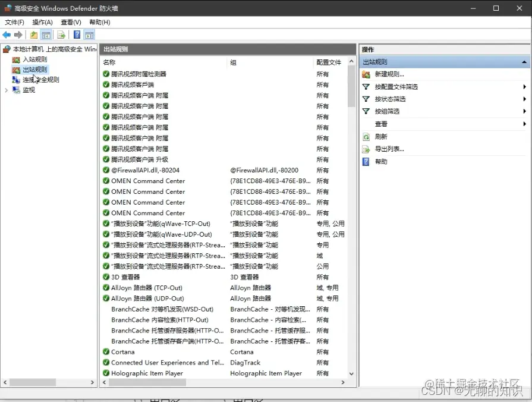Viewport: 532px width, 402px height.
Task: Toggle the console tree pane icon
Action: [46, 34]
